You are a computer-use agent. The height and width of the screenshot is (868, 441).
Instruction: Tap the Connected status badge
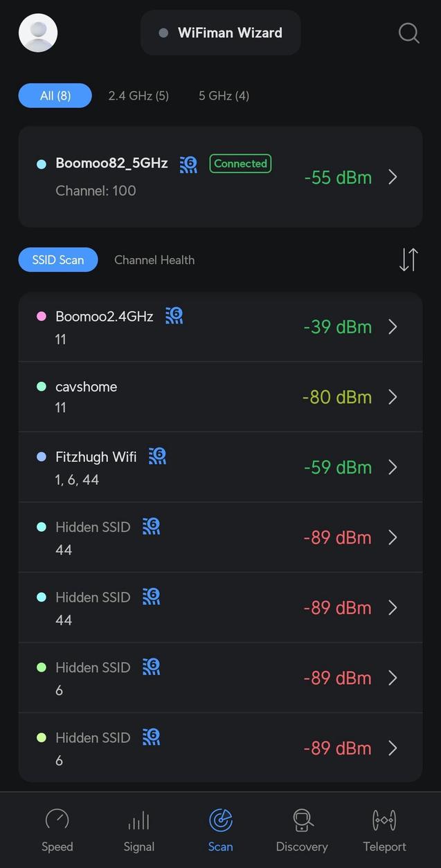tap(240, 163)
